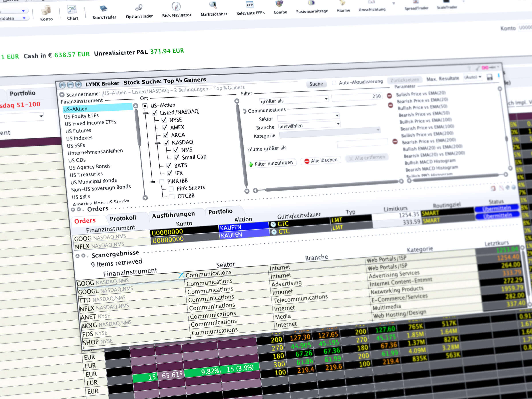
Task: Switch to the Portfolio tab in Orders panel
Action: 220,211
